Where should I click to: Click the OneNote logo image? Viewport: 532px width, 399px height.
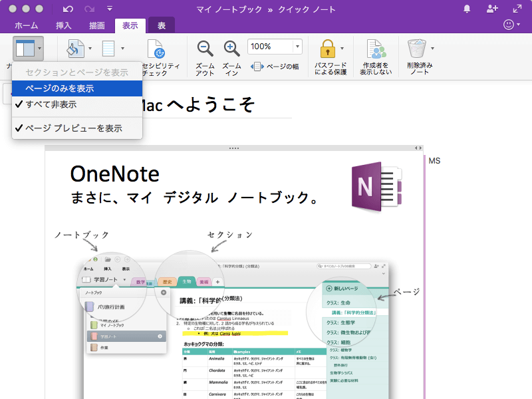pyautogui.click(x=376, y=187)
